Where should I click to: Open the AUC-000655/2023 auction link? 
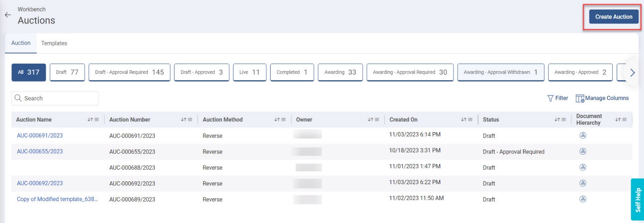(x=40, y=152)
